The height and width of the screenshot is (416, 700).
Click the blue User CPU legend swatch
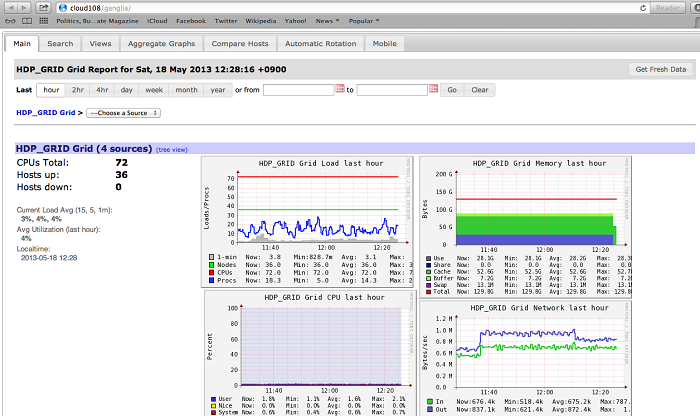(x=213, y=399)
